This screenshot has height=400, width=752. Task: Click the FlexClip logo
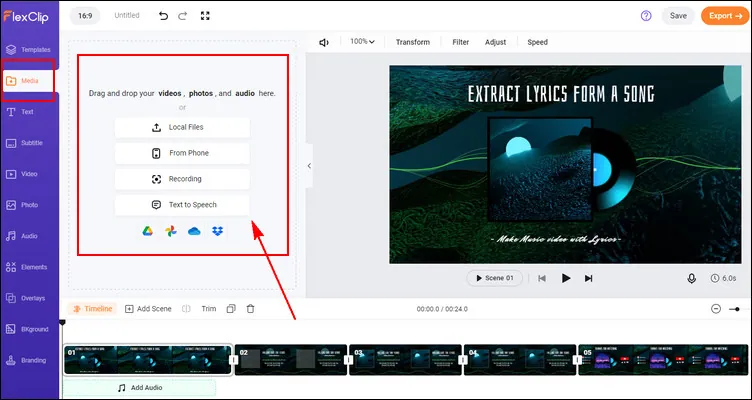[x=26, y=16]
